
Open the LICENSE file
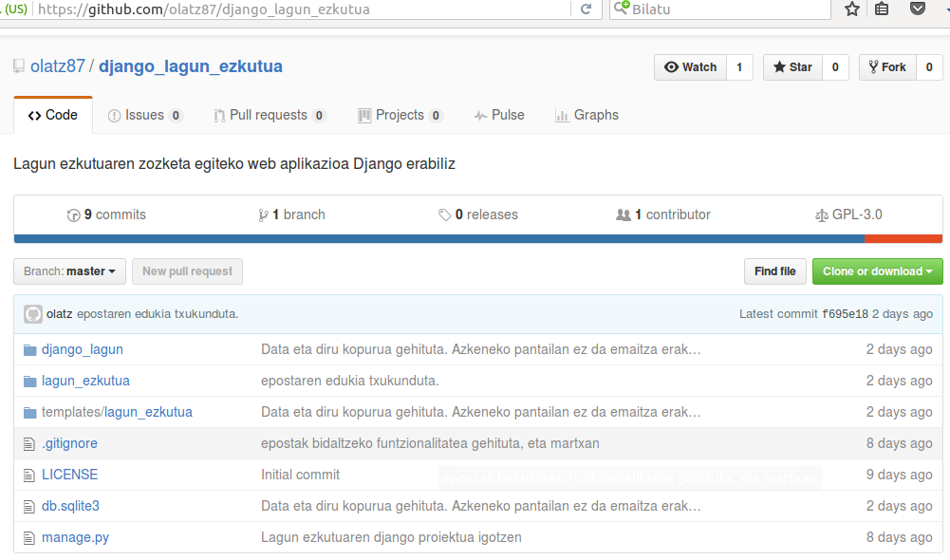pos(69,476)
